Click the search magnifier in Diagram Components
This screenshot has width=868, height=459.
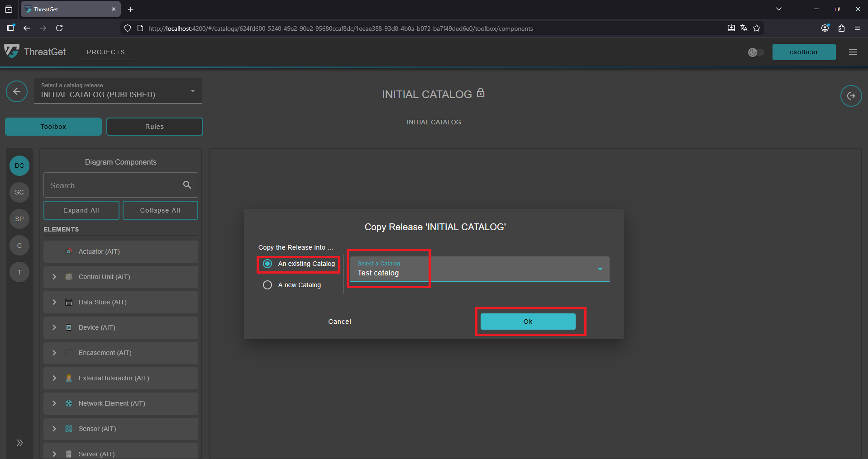pos(187,185)
